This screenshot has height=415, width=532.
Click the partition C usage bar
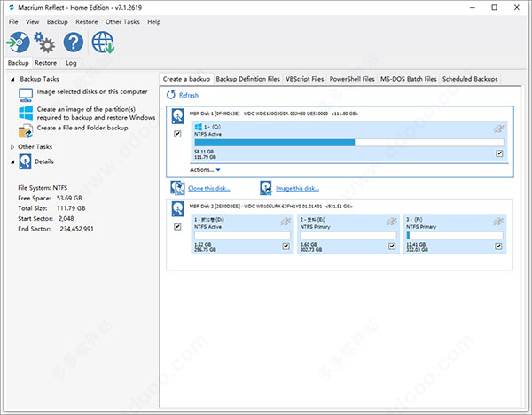pos(349,143)
